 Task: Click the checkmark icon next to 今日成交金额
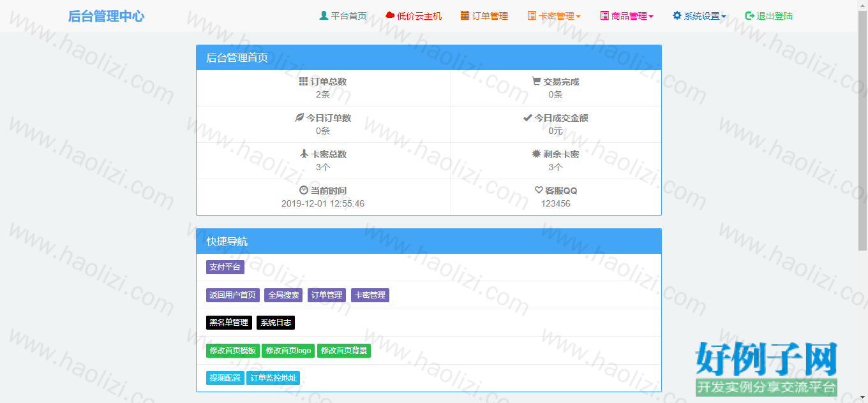pyautogui.click(x=527, y=117)
